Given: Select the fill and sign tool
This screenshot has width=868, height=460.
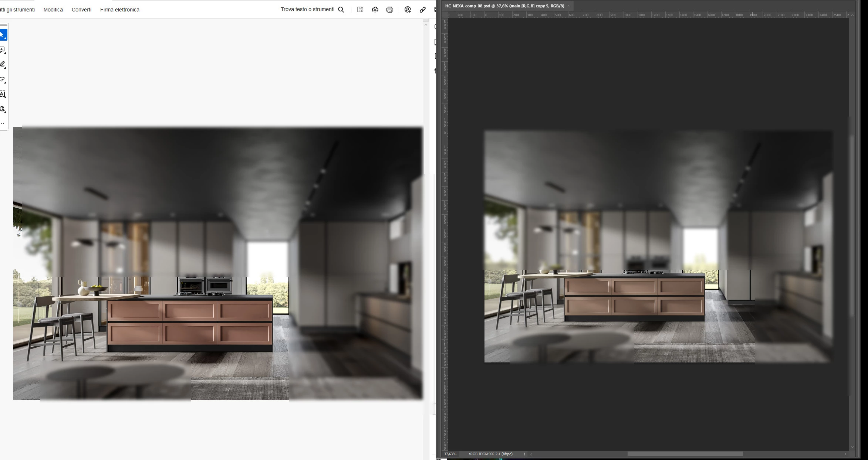Looking at the screenshot, I should [3, 109].
